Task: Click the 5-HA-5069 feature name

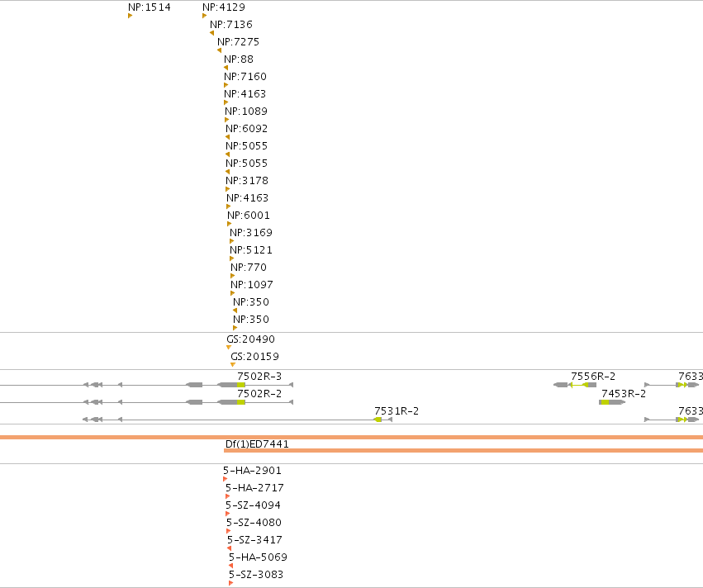Action: coord(259,557)
